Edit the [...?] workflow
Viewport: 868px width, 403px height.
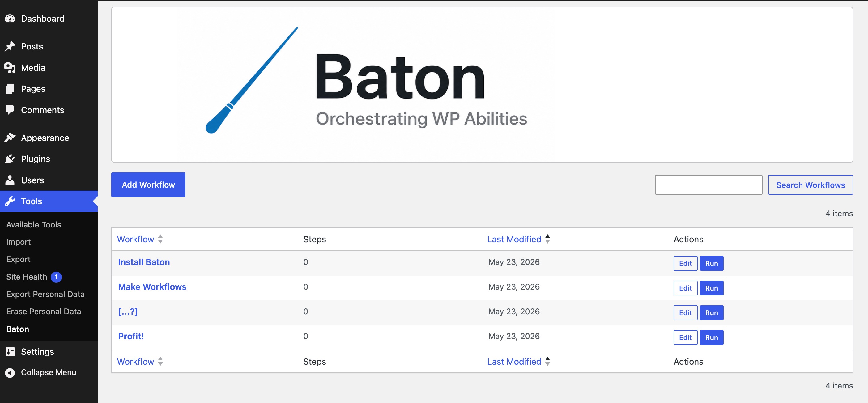click(x=685, y=313)
